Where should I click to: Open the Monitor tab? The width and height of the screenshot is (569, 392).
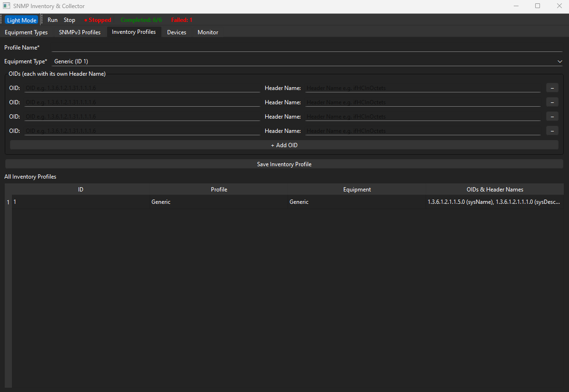pyautogui.click(x=208, y=32)
